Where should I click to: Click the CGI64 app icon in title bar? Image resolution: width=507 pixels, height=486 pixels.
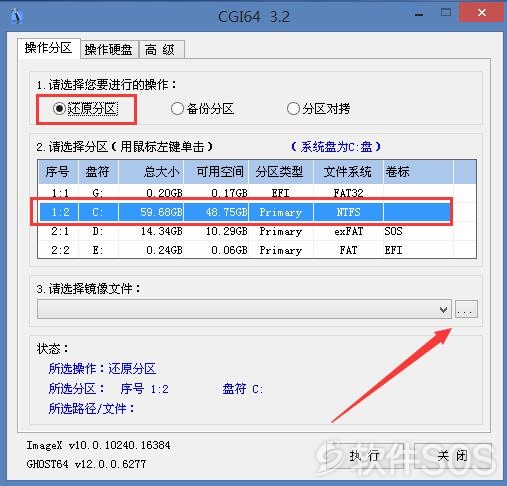tap(16, 16)
